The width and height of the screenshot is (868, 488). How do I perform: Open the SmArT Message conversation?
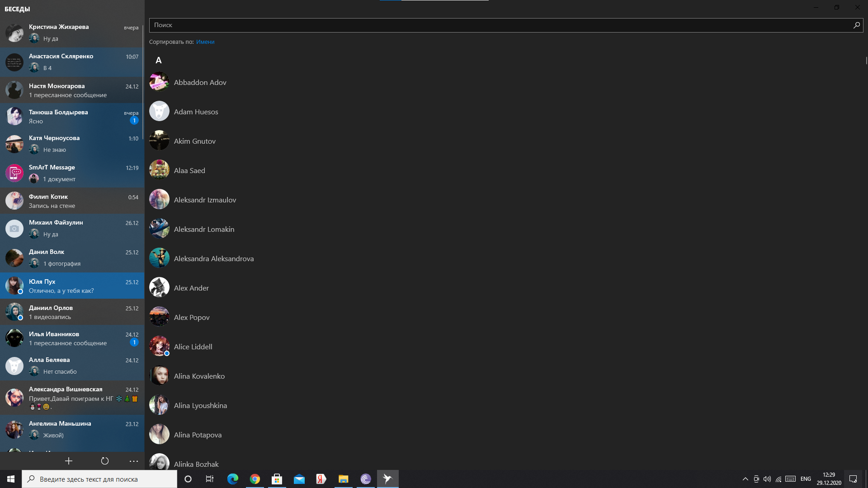tap(72, 173)
